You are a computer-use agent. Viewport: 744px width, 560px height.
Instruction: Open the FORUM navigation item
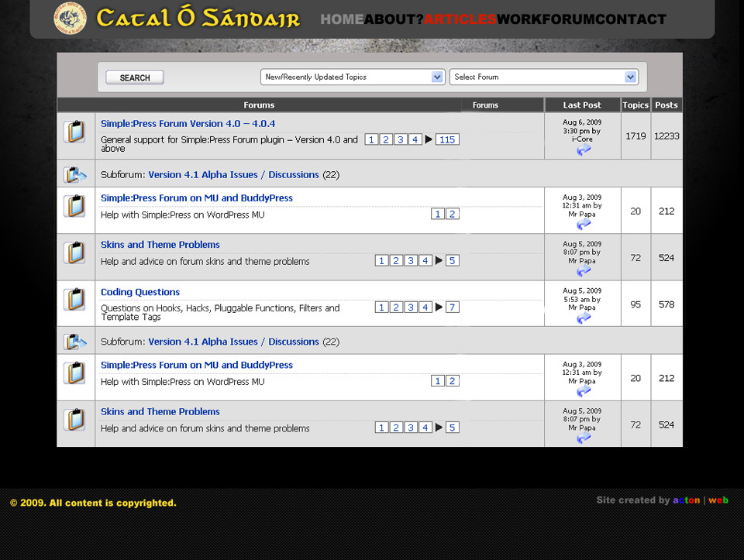(568, 19)
